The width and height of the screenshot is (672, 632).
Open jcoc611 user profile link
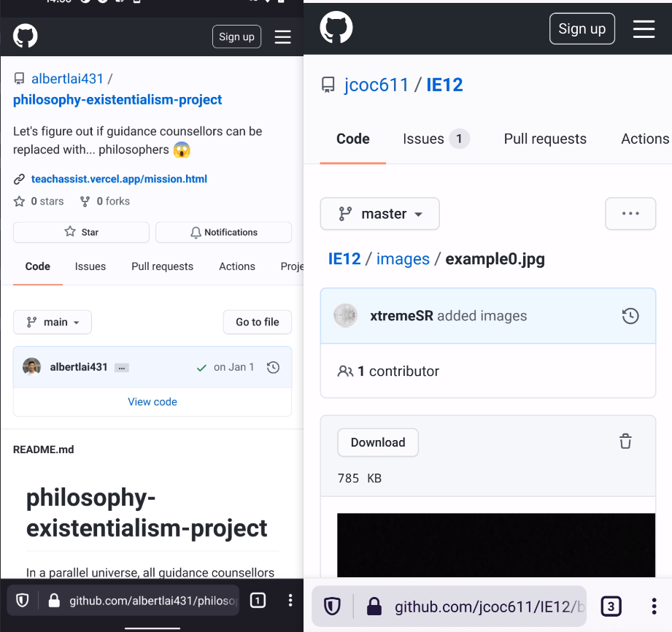pyautogui.click(x=376, y=85)
